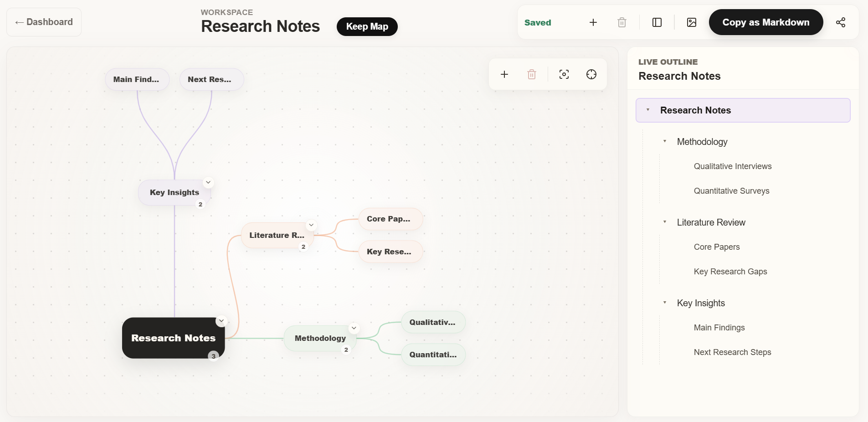Viewport: 868px width, 422px height.
Task: Select the Research Notes root node
Action: [x=173, y=338]
